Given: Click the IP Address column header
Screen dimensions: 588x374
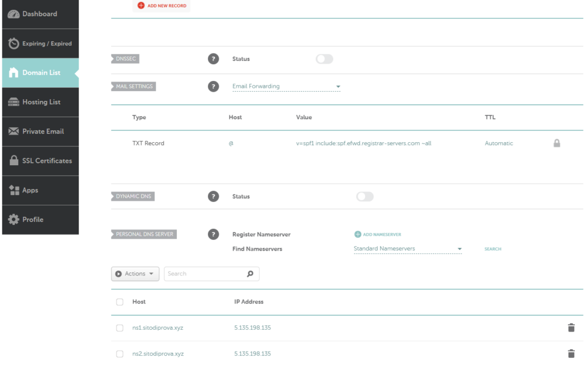Looking at the screenshot, I should point(249,302).
